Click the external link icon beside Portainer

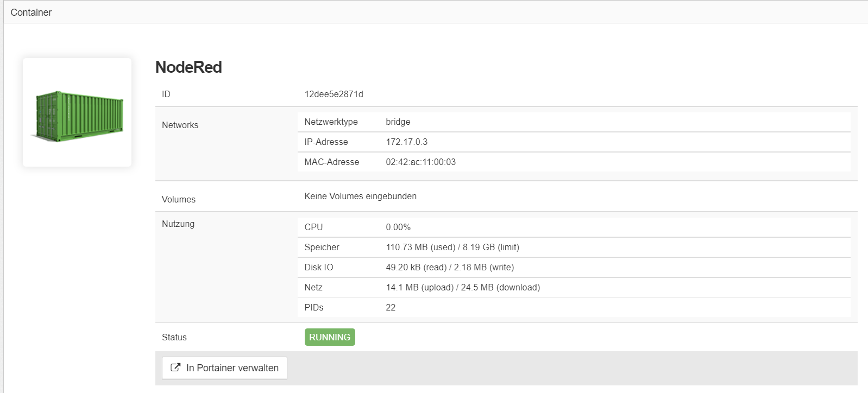(x=175, y=367)
